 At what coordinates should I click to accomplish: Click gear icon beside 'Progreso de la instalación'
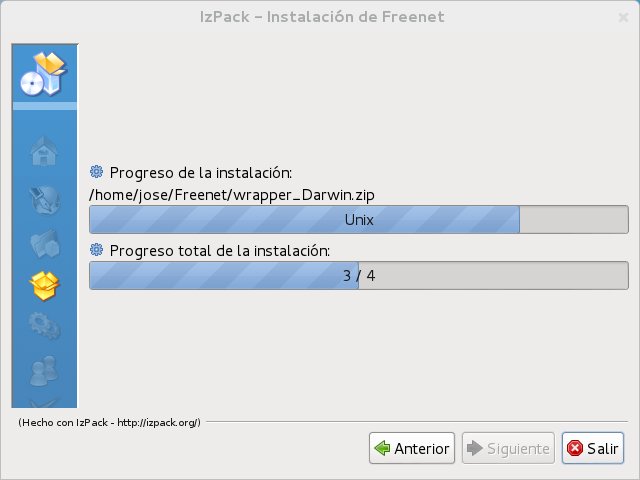pyautogui.click(x=97, y=170)
